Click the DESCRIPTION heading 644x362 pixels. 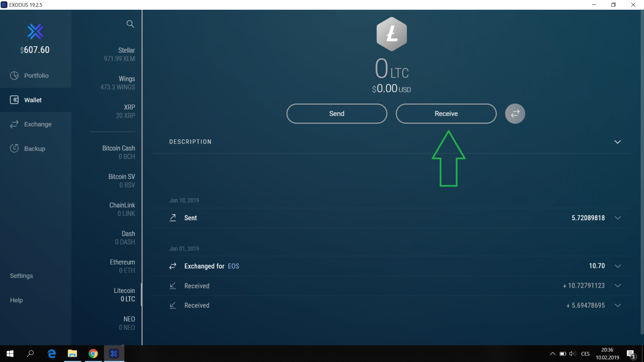point(190,142)
